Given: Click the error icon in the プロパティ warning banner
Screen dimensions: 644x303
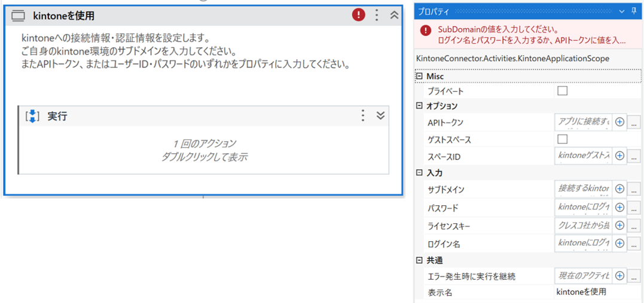Looking at the screenshot, I should [x=426, y=31].
